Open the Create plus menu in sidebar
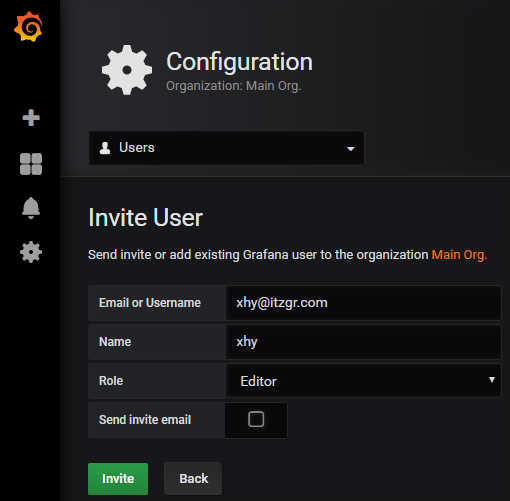The width and height of the screenshot is (510, 501). (31, 118)
